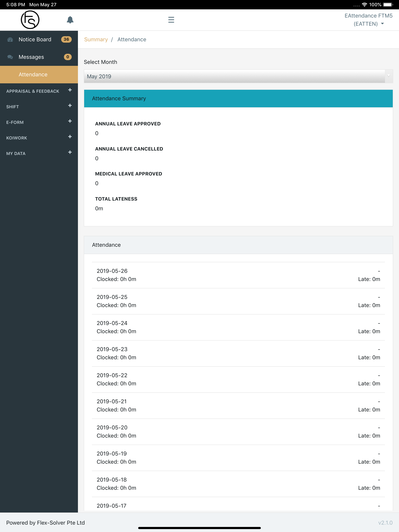The width and height of the screenshot is (399, 532).
Task: Go to Summary breadcrumb link
Action: tap(96, 40)
